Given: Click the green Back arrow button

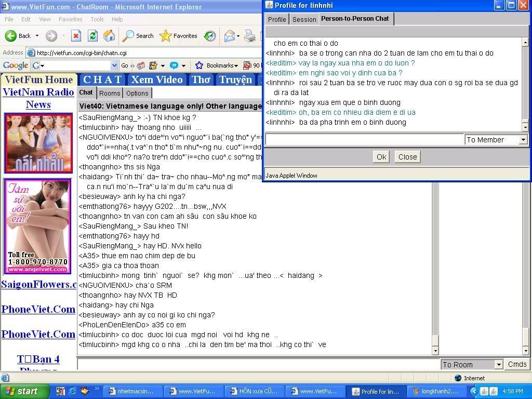Looking at the screenshot, I should click(11, 36).
